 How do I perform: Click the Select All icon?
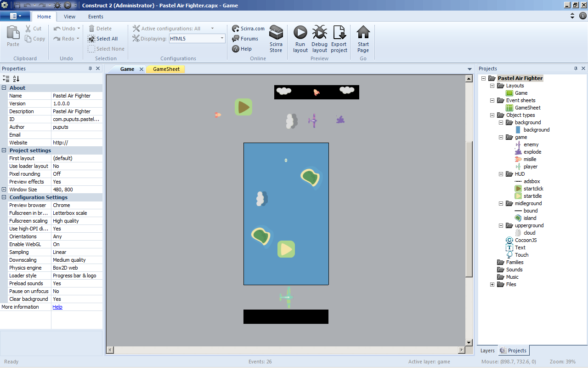pyautogui.click(x=90, y=38)
